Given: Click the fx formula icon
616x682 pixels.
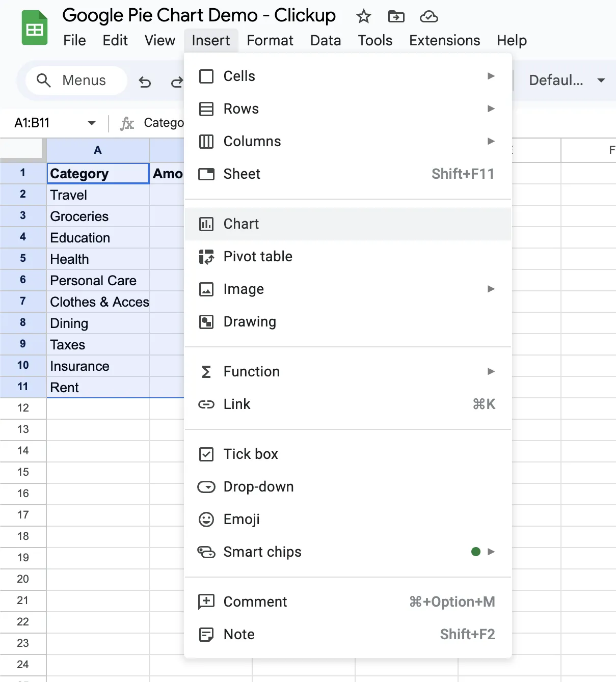Looking at the screenshot, I should tap(127, 123).
